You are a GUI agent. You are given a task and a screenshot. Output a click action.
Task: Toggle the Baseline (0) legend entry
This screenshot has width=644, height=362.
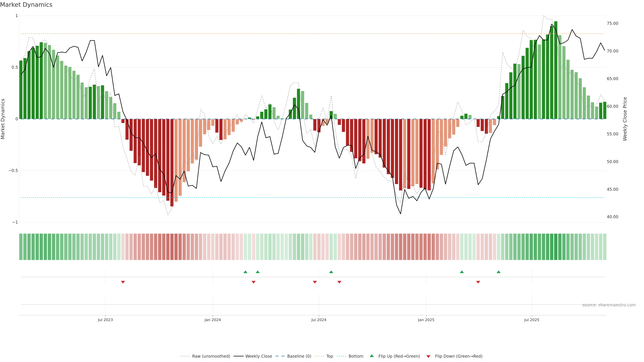click(x=299, y=356)
